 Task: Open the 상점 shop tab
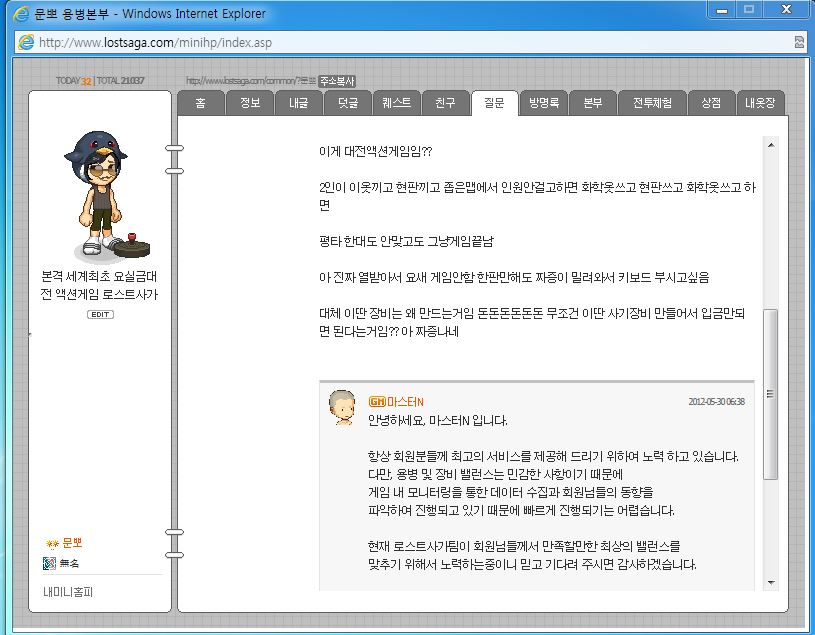(711, 102)
